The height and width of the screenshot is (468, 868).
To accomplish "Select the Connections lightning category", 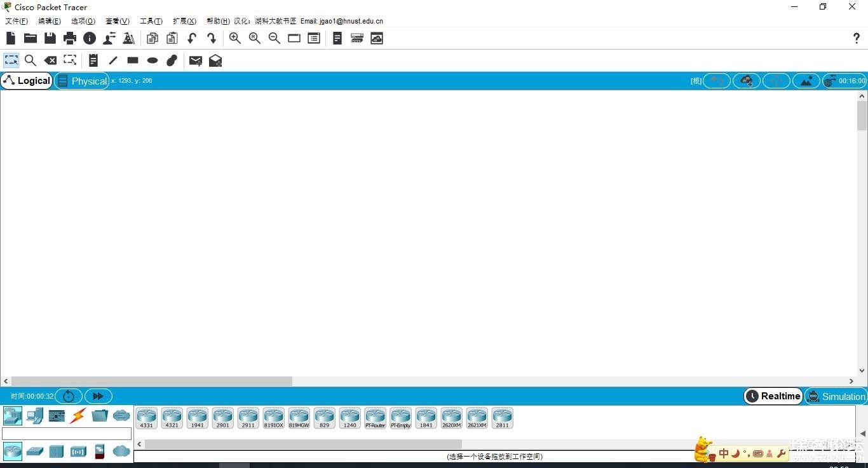I will click(78, 416).
